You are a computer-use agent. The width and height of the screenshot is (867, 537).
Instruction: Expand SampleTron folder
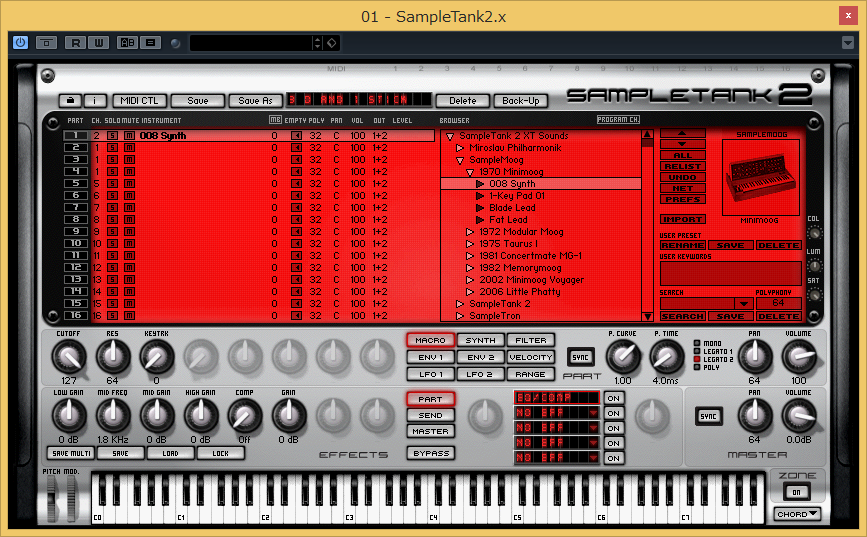[459, 316]
